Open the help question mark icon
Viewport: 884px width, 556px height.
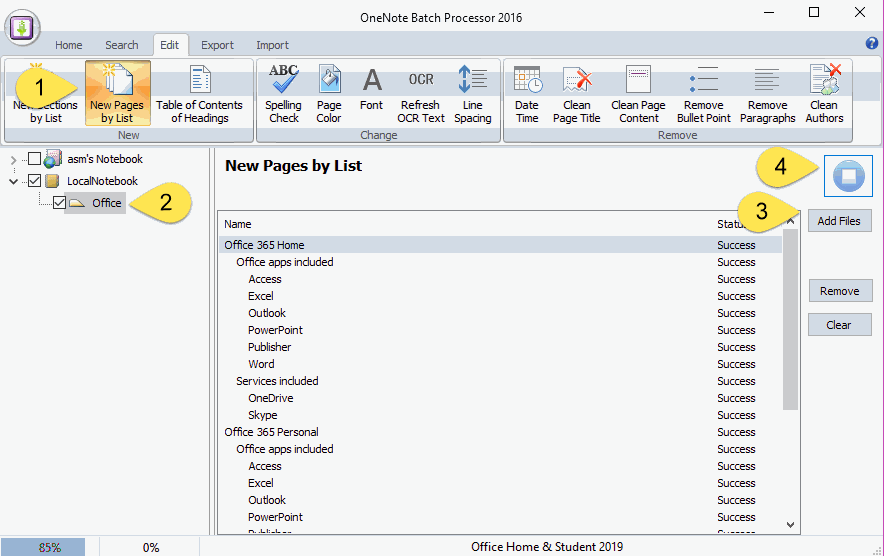coord(872,43)
